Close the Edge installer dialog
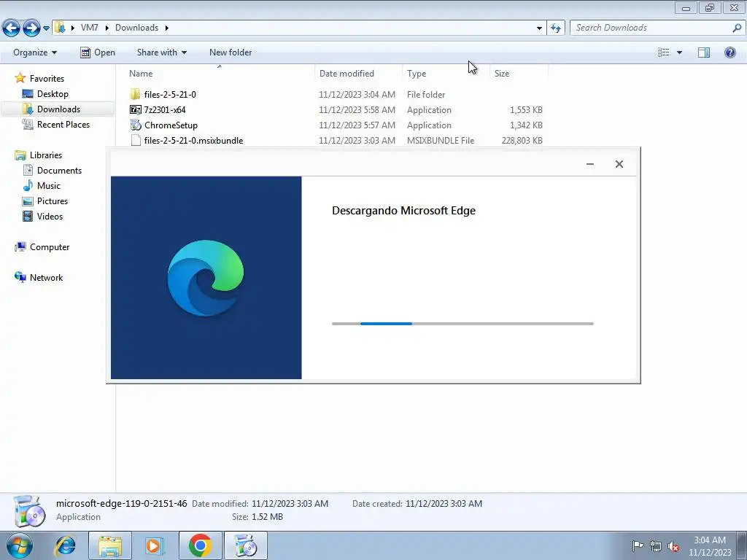Image resolution: width=747 pixels, height=560 pixels. click(619, 164)
